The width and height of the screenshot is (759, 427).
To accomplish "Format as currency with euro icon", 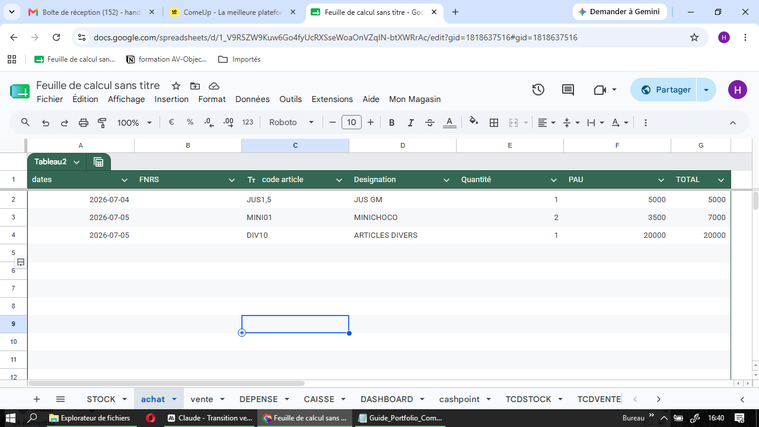I will (x=171, y=122).
